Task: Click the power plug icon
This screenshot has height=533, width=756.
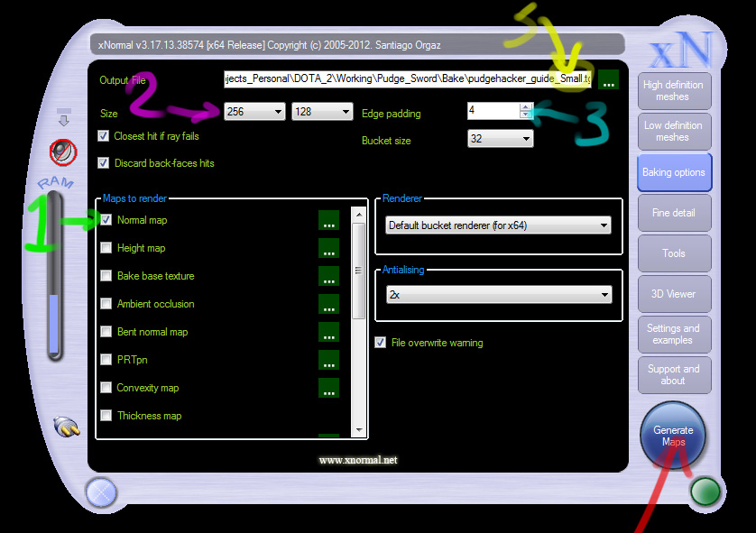Action: [x=67, y=426]
